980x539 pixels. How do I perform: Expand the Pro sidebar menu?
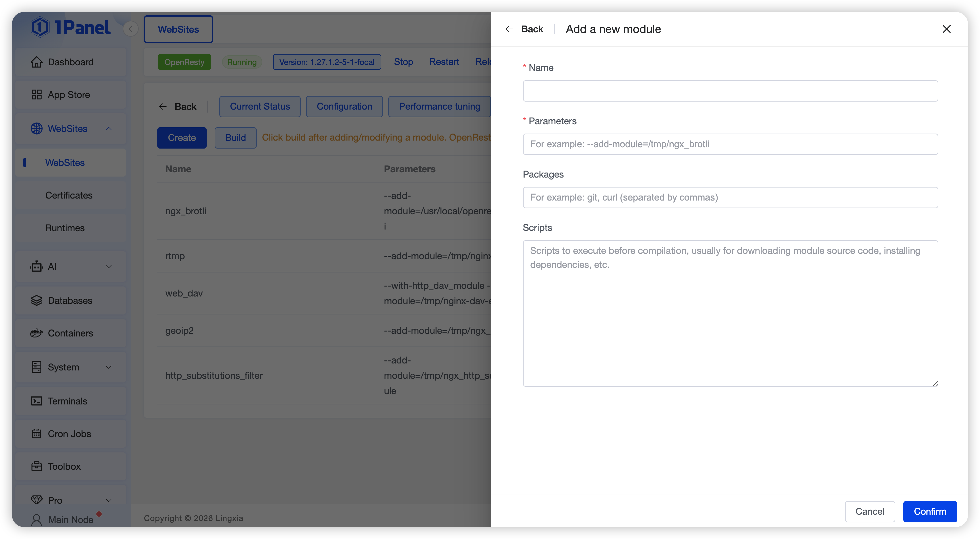[108, 500]
